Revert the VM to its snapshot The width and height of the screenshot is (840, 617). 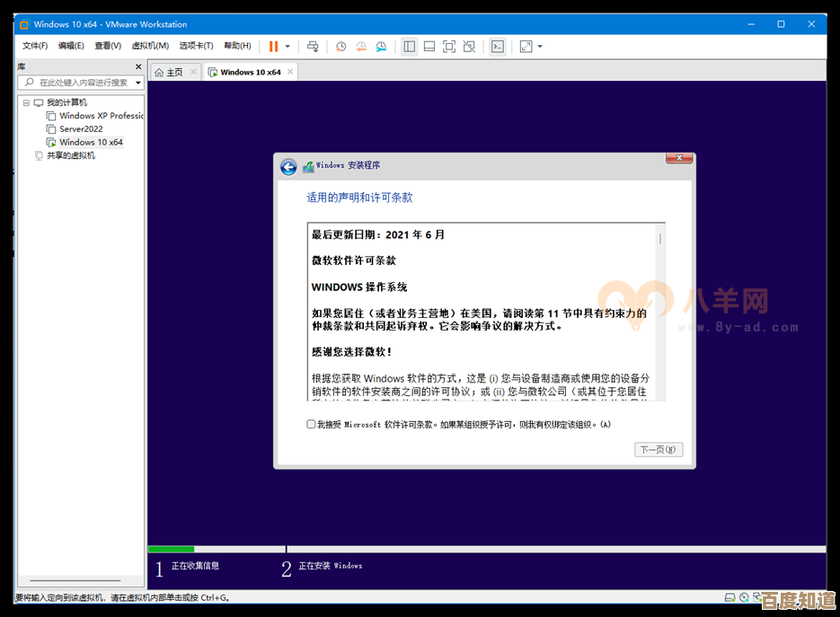pyautogui.click(x=361, y=46)
